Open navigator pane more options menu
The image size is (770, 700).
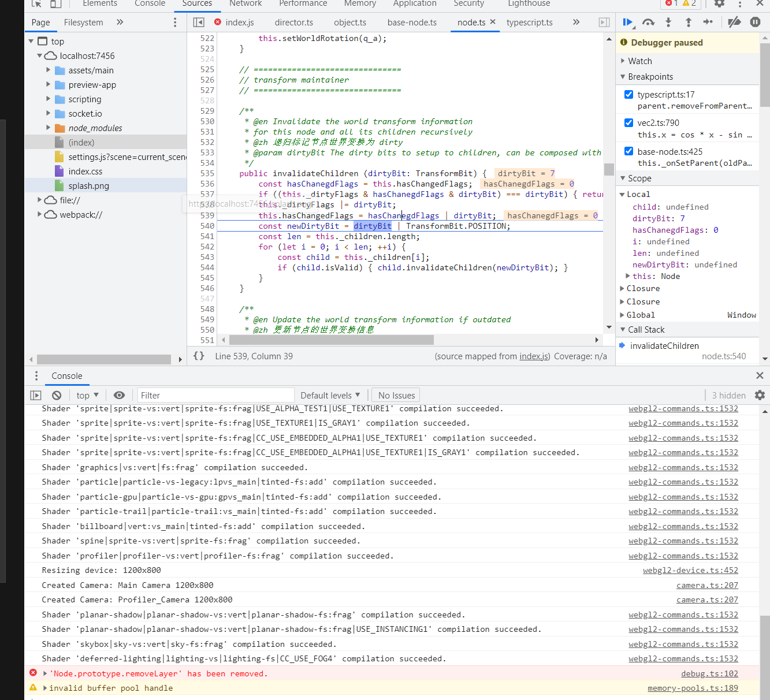point(175,22)
